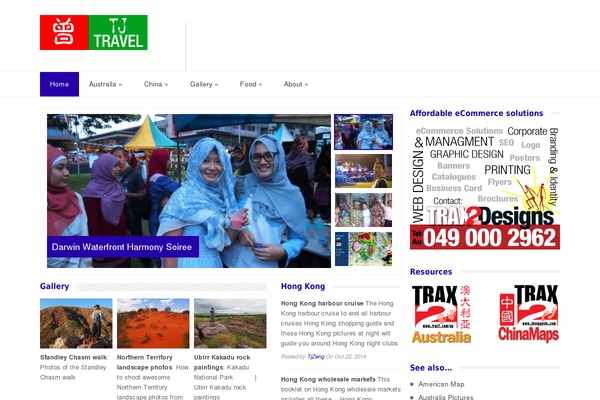
Task: Open the American Map link
Action: click(441, 384)
